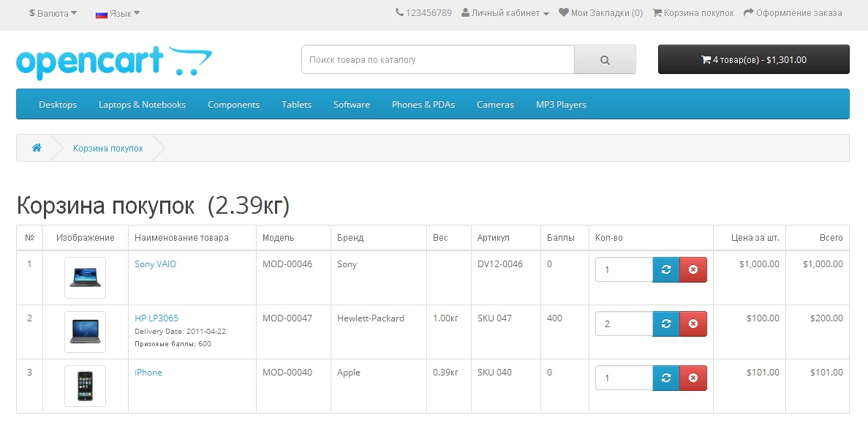Update quantity for iPhone row
The image size is (868, 437).
[666, 378]
